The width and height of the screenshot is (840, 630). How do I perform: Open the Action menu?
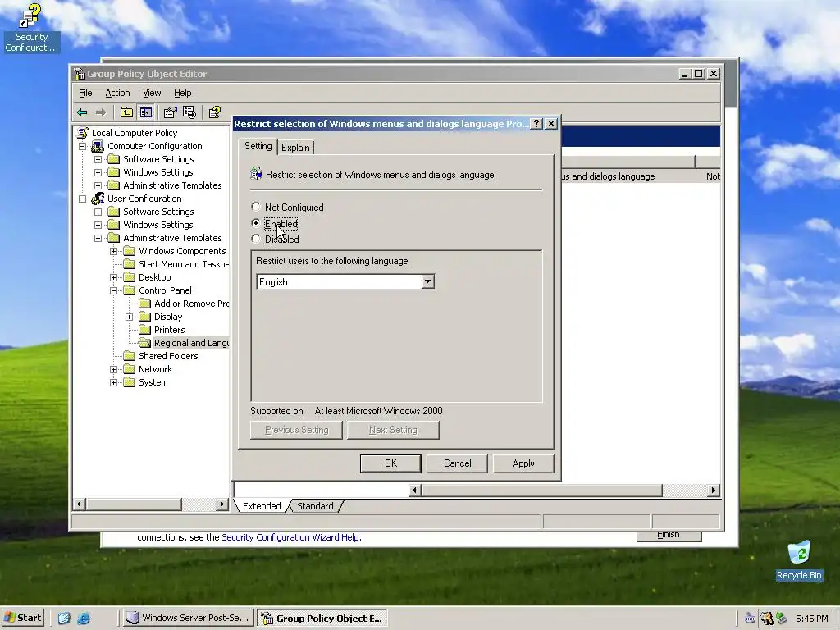tap(117, 93)
